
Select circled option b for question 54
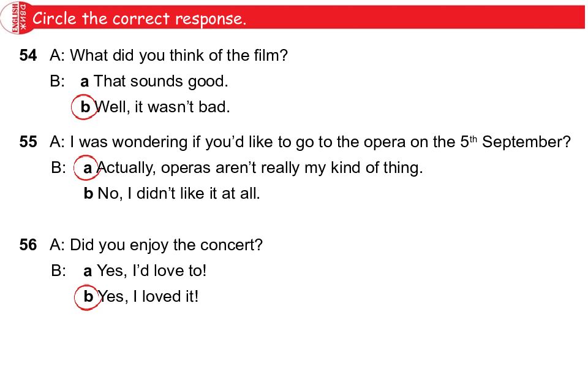(x=151, y=107)
